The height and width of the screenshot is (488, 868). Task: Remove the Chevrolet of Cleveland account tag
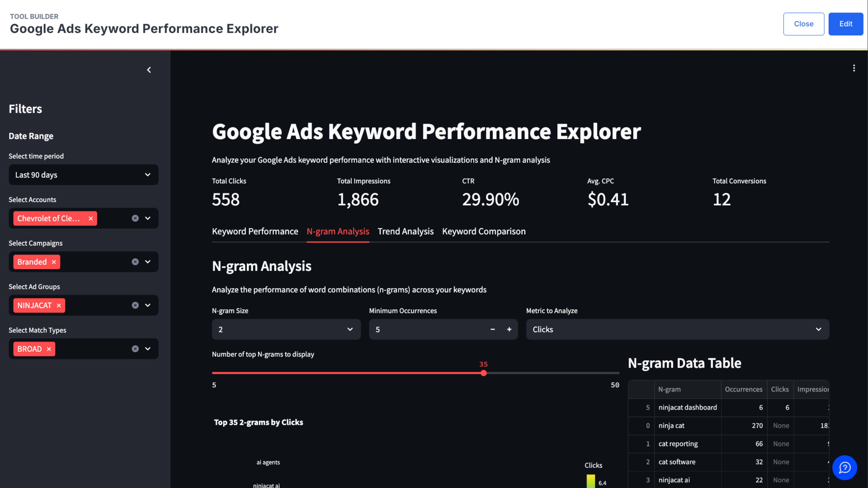[91, 218]
